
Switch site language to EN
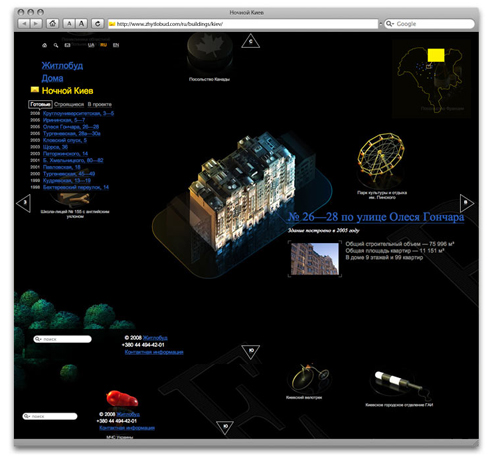click(115, 45)
